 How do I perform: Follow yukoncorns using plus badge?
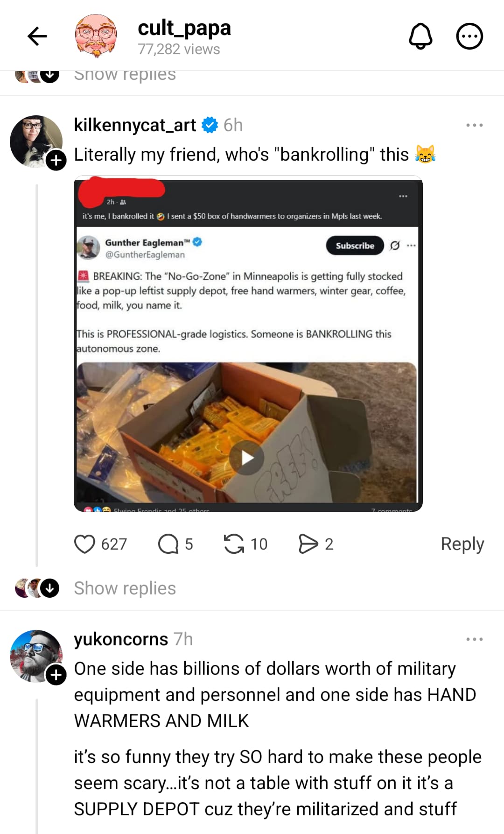pyautogui.click(x=56, y=675)
